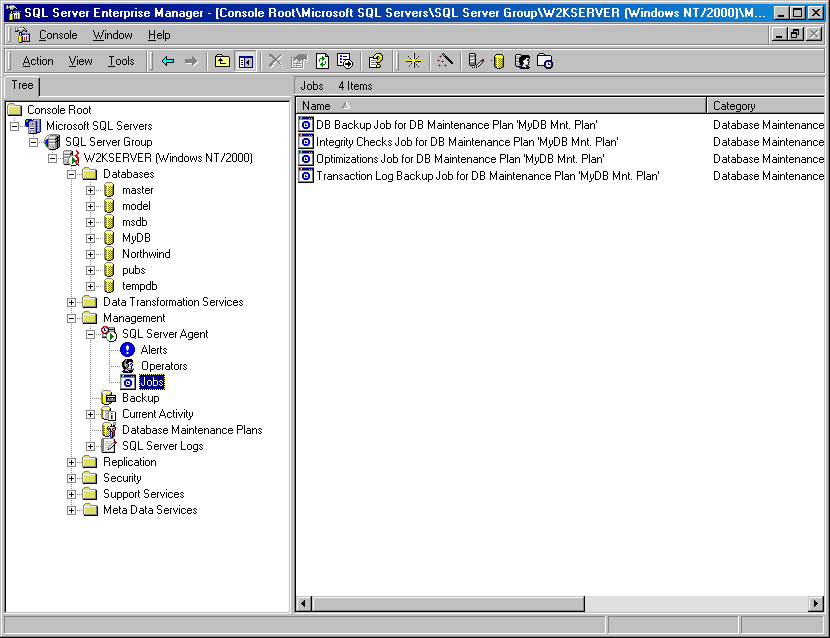Expand the Support Services folder
Image resolution: width=830 pixels, height=638 pixels.
click(x=71, y=494)
